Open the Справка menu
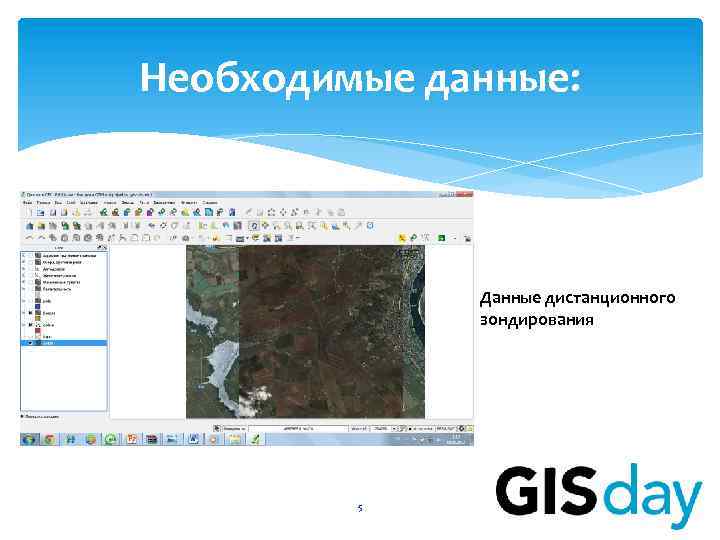 pyautogui.click(x=209, y=202)
